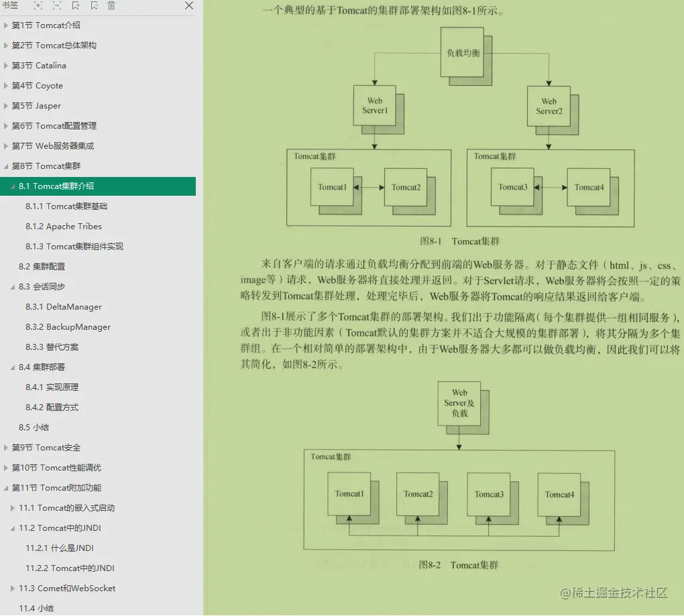Go to 8.3.1 DeltaManager
This screenshot has width=684, height=616.
[64, 306]
